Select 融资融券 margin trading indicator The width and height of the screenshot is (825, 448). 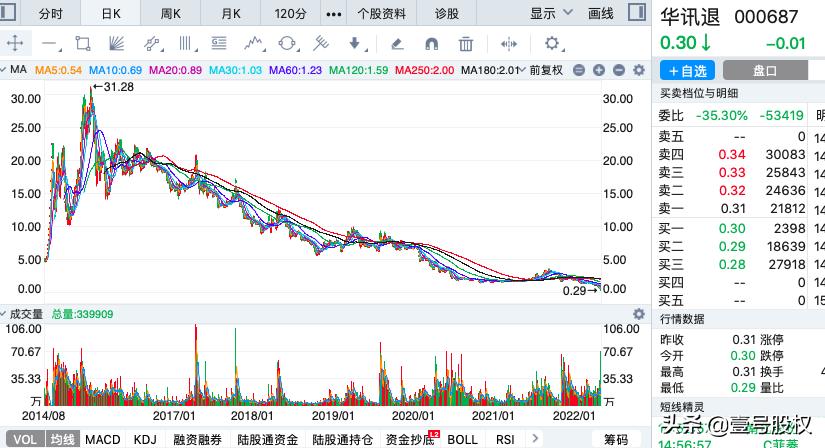click(197, 439)
